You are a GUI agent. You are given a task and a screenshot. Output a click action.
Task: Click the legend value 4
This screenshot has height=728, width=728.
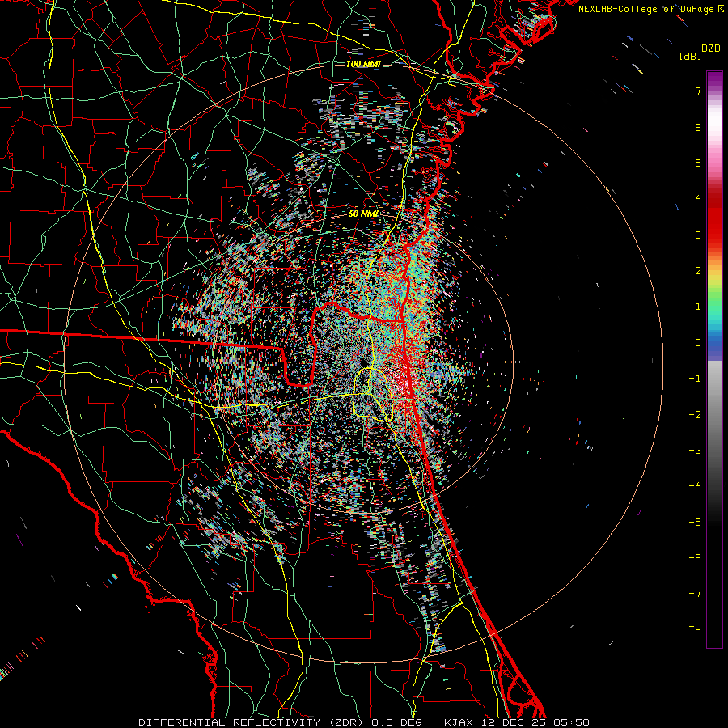point(698,199)
